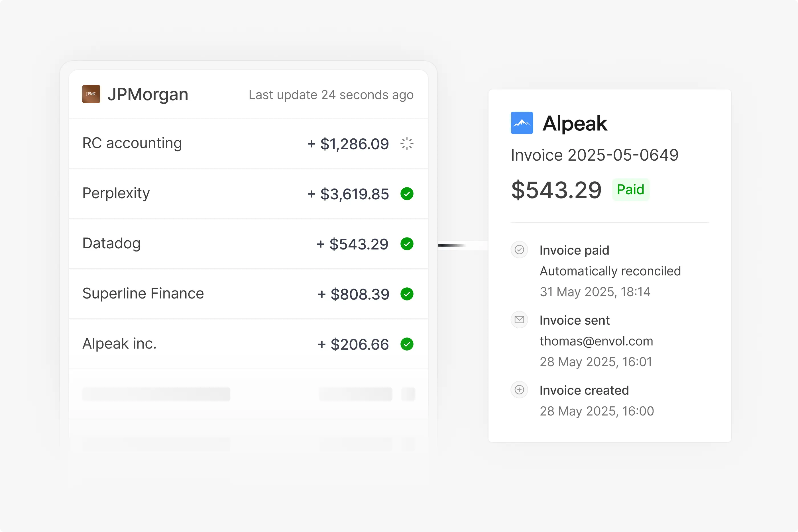Select the RC accounting transaction name
This screenshot has width=798, height=532.
point(132,143)
